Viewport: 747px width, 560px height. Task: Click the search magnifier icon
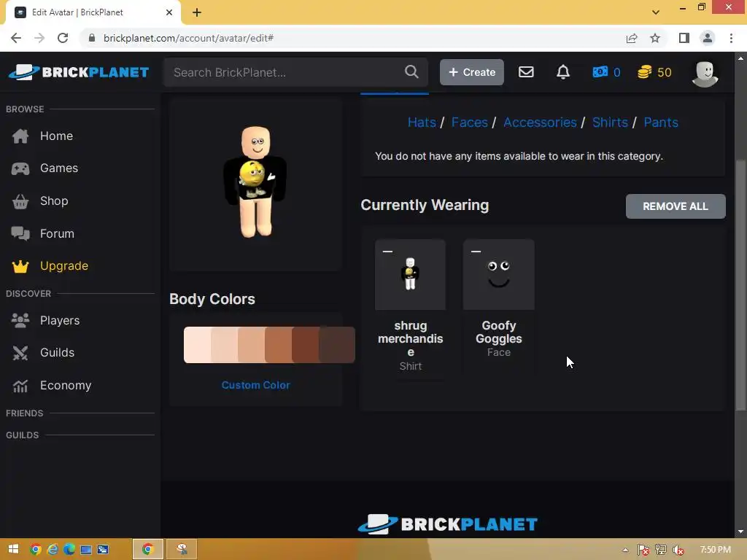pyautogui.click(x=411, y=72)
